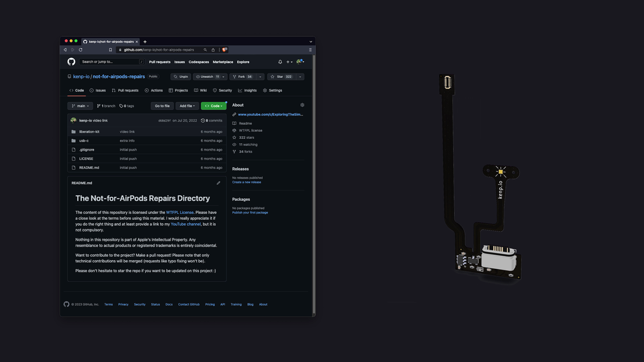Viewport: 644px width, 362px height.
Task: Click Publish your first package
Action: pos(250,212)
